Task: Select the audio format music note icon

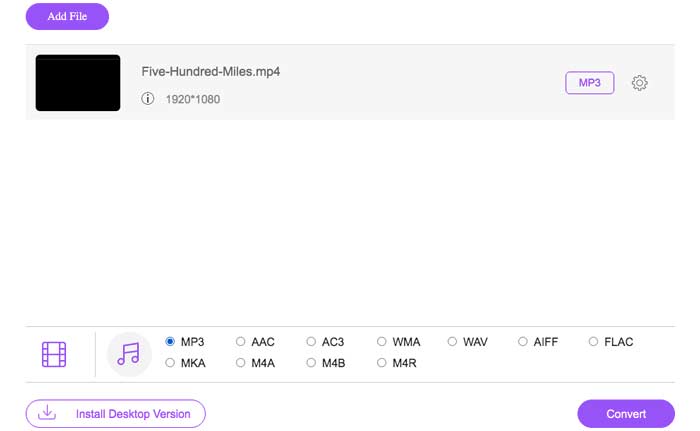Action: click(128, 354)
